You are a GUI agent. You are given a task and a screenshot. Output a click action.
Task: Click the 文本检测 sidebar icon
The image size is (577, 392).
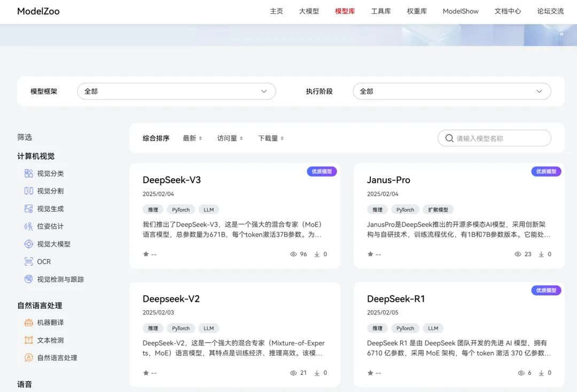coord(29,340)
